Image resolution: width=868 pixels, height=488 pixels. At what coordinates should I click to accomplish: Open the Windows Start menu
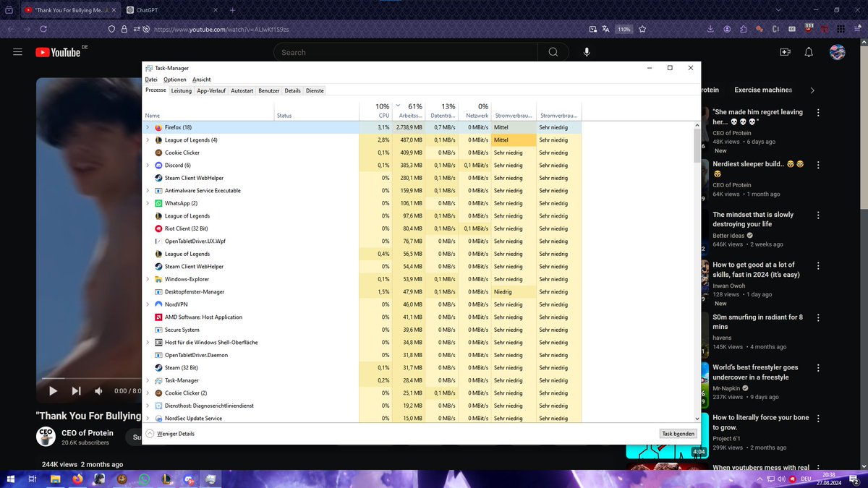point(11,479)
